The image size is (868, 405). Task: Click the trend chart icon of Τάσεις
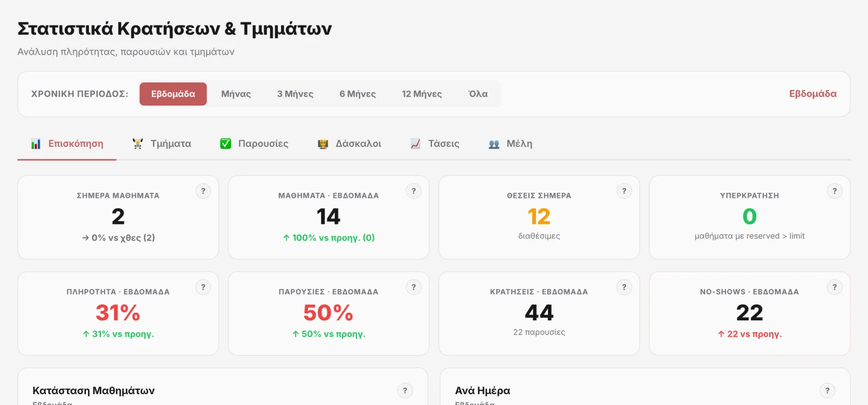(416, 144)
